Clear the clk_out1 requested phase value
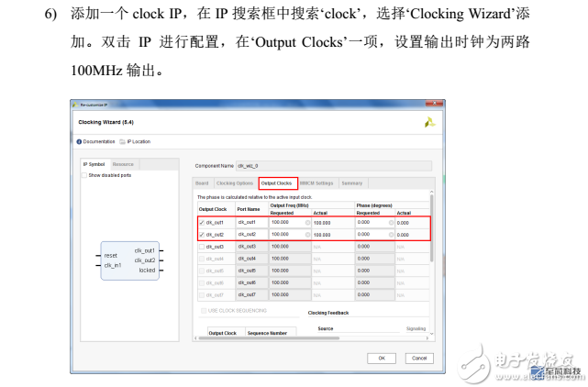Screen dimensions: 588x387 coord(391,223)
